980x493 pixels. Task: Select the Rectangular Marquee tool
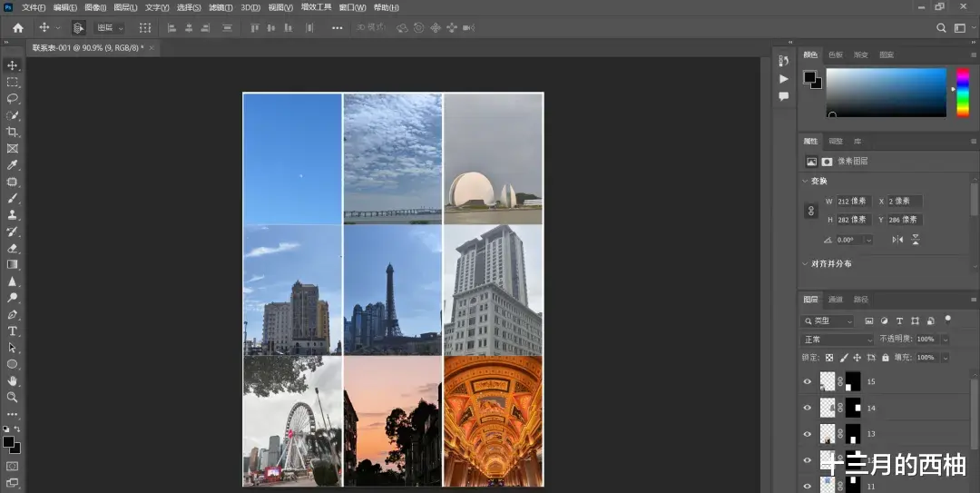click(x=12, y=82)
